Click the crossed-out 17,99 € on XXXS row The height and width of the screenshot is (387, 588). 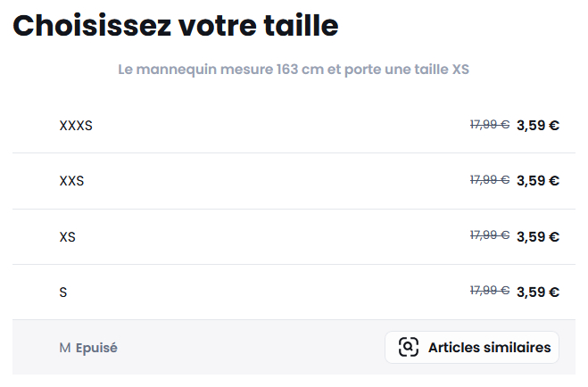pos(489,125)
